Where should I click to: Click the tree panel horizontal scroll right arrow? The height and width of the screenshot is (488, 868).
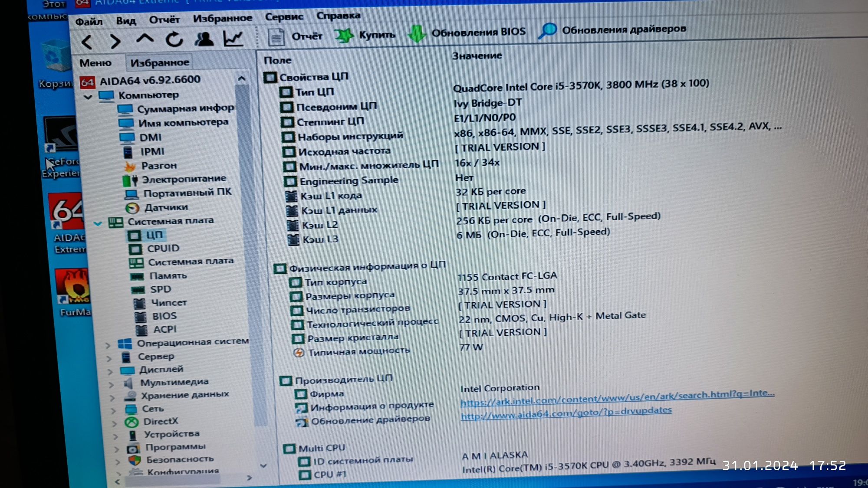point(249,478)
